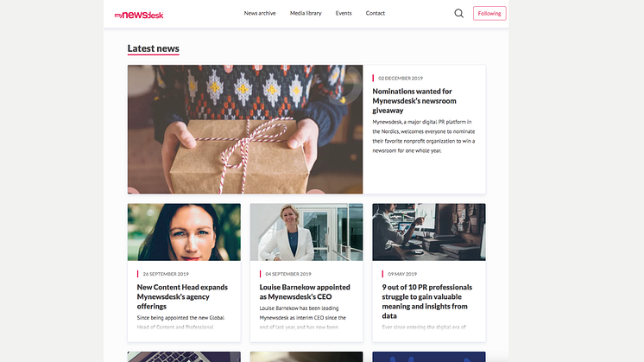Open 'Louise Barnekow appointed as Mynewsdesk's CEO' article
The image size is (644, 362).
pos(305,292)
